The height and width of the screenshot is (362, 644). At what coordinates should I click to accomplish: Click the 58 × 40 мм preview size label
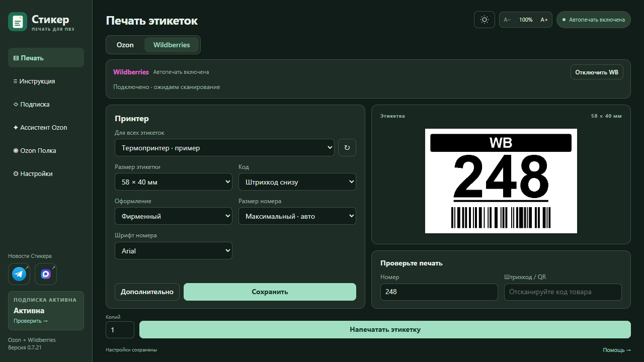click(606, 116)
